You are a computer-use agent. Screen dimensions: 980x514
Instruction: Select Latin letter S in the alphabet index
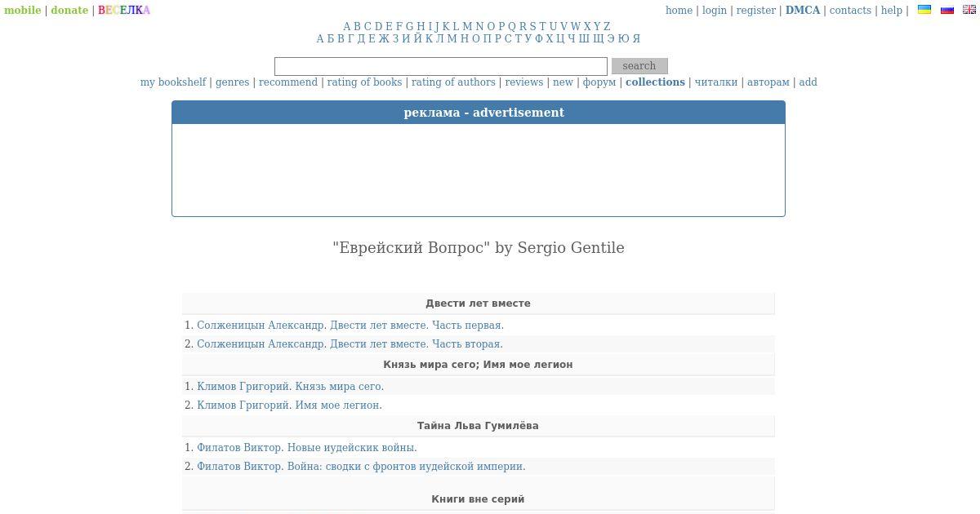pyautogui.click(x=532, y=27)
